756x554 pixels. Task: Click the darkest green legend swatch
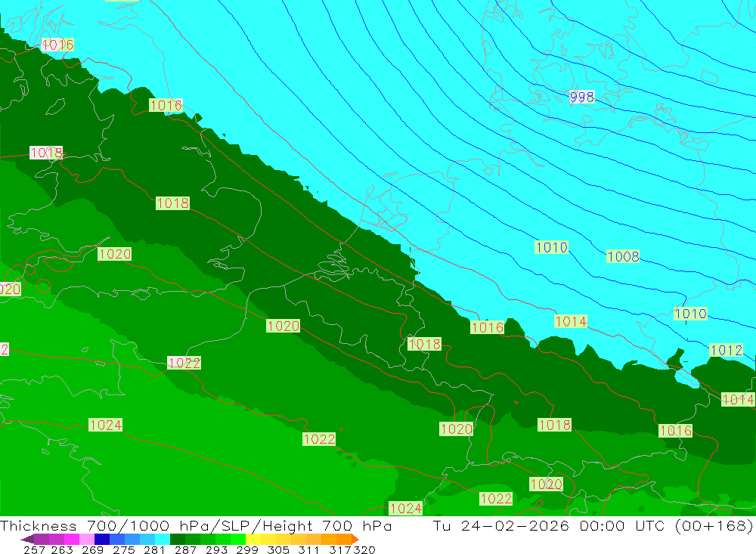click(x=178, y=539)
